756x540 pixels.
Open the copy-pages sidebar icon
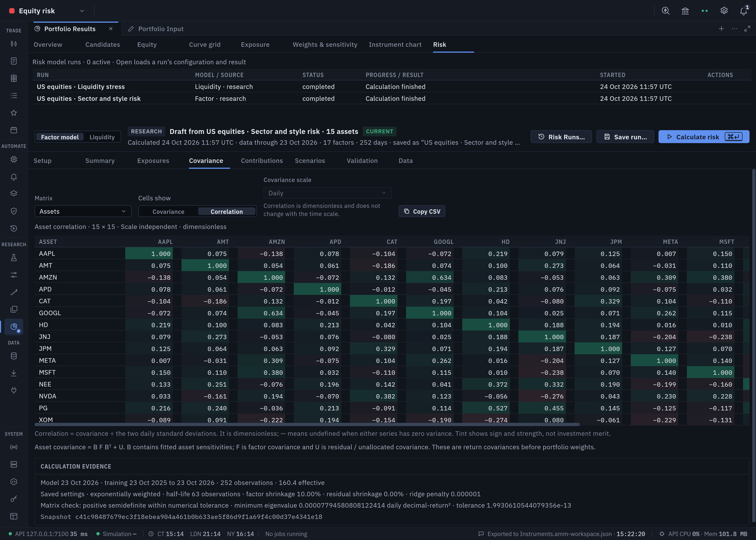coord(14,310)
